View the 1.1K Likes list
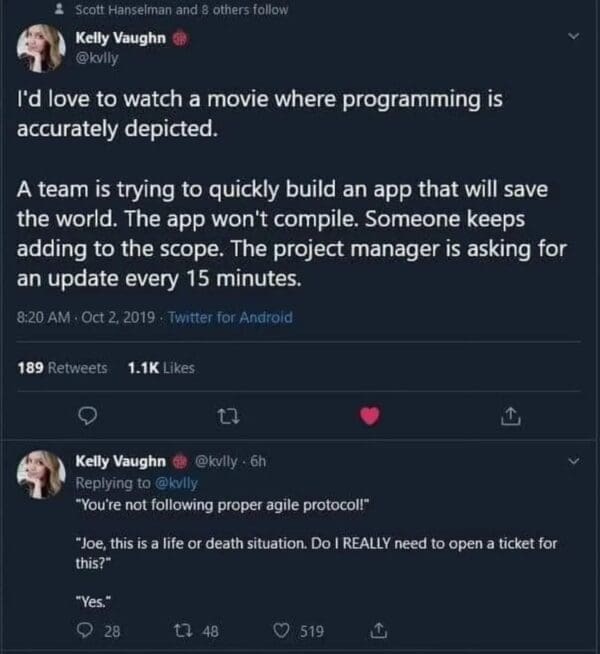The width and height of the screenshot is (600, 654). (161, 368)
